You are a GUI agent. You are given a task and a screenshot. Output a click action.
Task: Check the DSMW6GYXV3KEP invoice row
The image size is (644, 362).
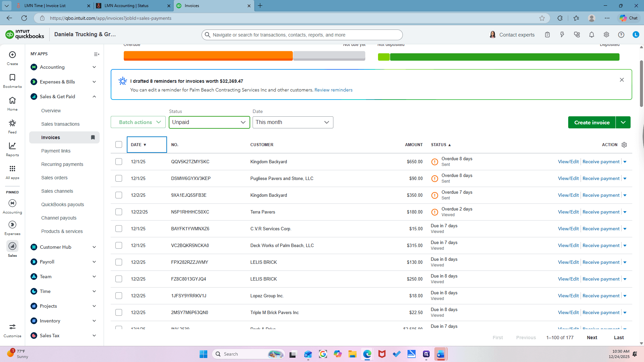(119, 178)
